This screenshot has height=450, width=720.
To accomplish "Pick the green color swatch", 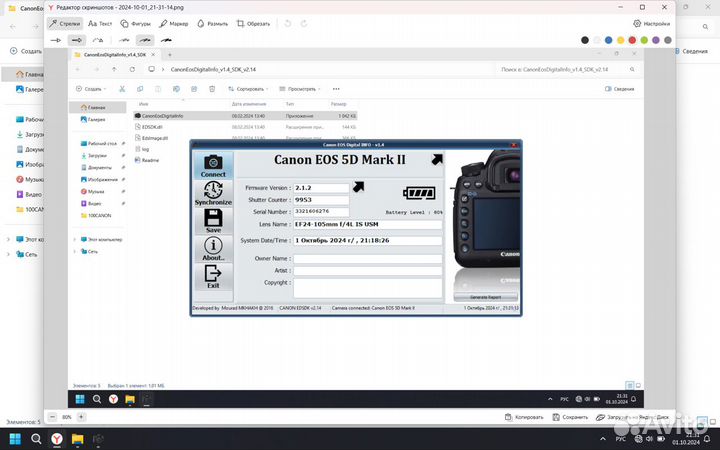I will point(644,40).
